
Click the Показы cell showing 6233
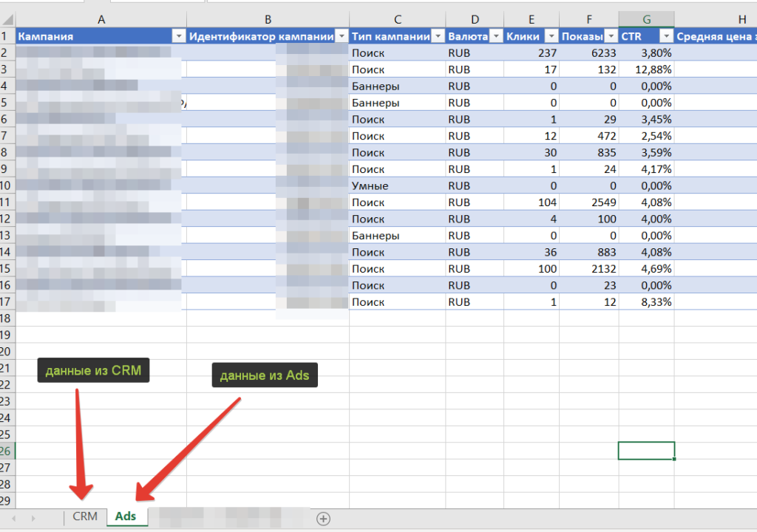point(588,53)
